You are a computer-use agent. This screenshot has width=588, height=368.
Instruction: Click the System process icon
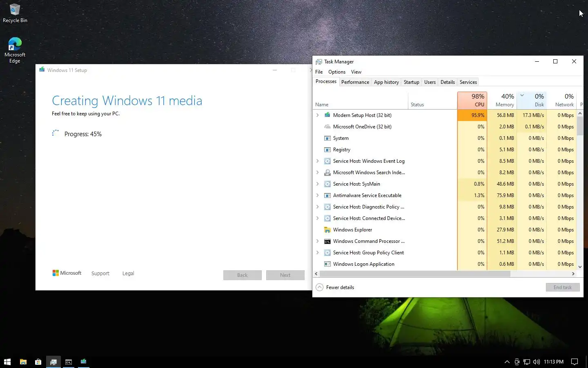pyautogui.click(x=327, y=138)
